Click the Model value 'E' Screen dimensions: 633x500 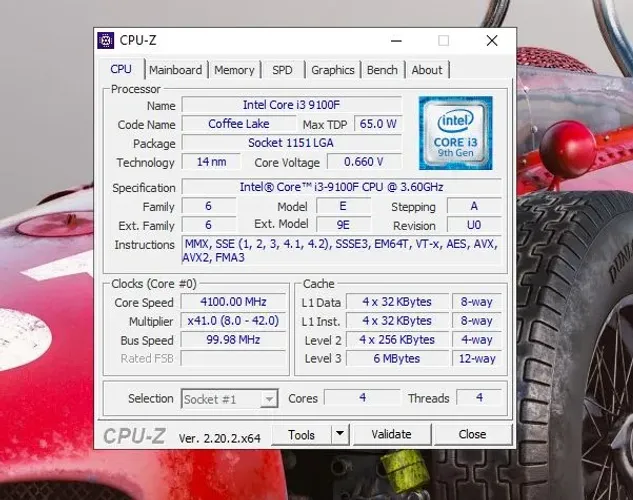click(343, 206)
